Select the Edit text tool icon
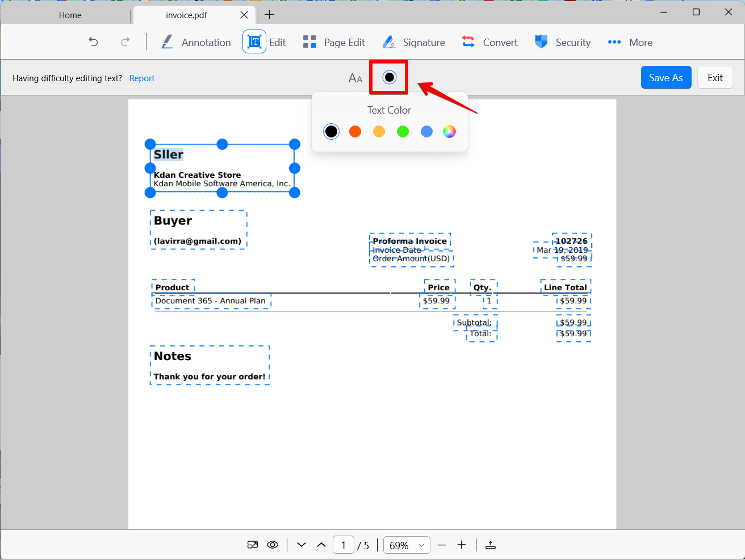Image resolution: width=745 pixels, height=560 pixels. (254, 42)
